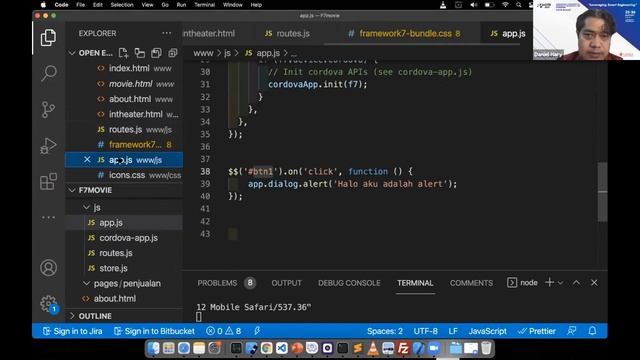Toggle vertical/horizontal editor layout icon
Viewport: 640px width, 360px height.
click(x=140, y=53)
